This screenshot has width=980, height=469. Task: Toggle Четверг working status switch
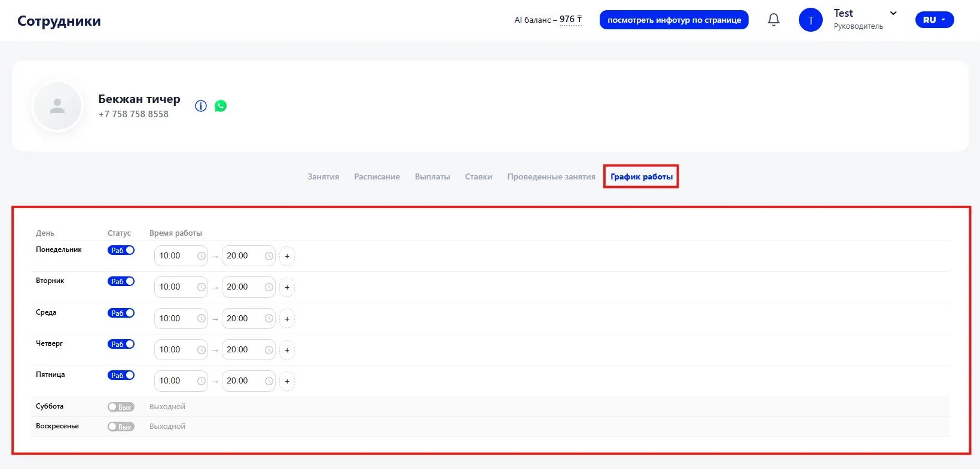tap(121, 344)
